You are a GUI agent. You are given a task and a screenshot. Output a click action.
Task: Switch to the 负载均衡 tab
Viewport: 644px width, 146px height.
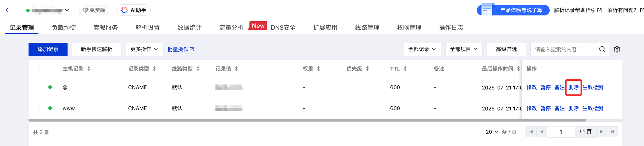(64, 28)
